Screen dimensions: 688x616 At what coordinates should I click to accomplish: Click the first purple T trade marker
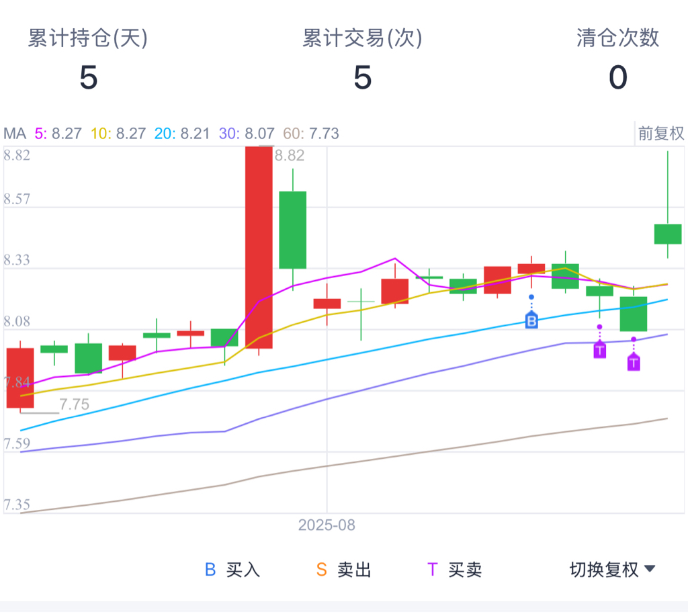pyautogui.click(x=600, y=350)
